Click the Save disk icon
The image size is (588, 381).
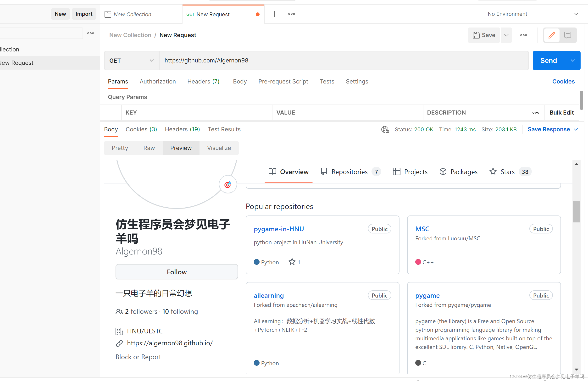(476, 35)
